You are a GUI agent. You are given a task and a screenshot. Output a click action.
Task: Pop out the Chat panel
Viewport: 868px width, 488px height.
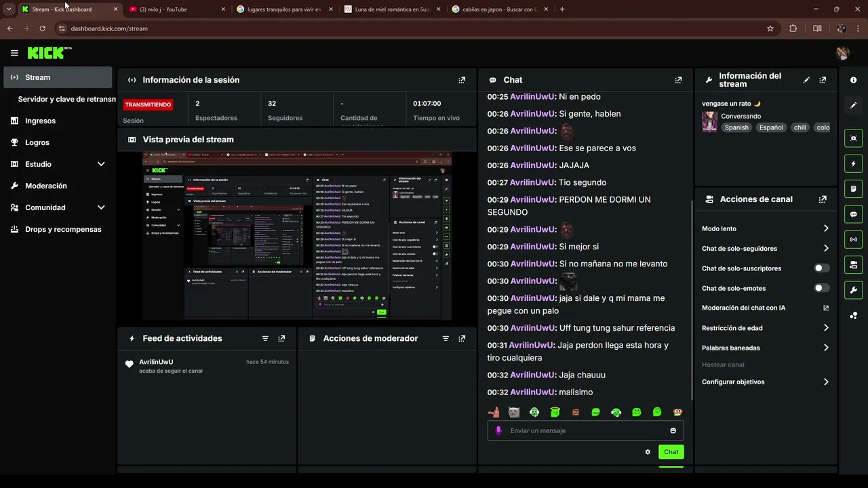pyautogui.click(x=678, y=80)
